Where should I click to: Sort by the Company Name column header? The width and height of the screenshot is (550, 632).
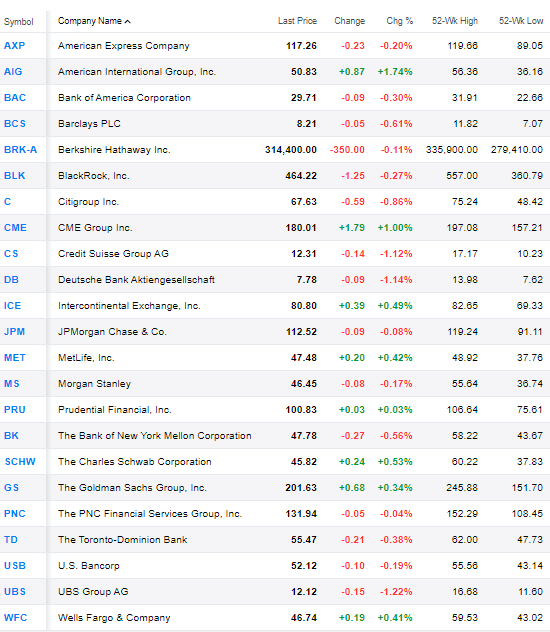pos(94,21)
